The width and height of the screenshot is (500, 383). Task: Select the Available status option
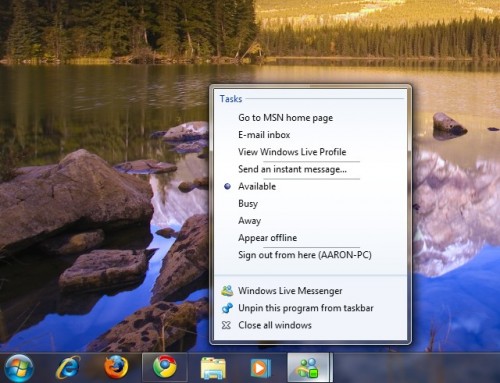[x=257, y=186]
